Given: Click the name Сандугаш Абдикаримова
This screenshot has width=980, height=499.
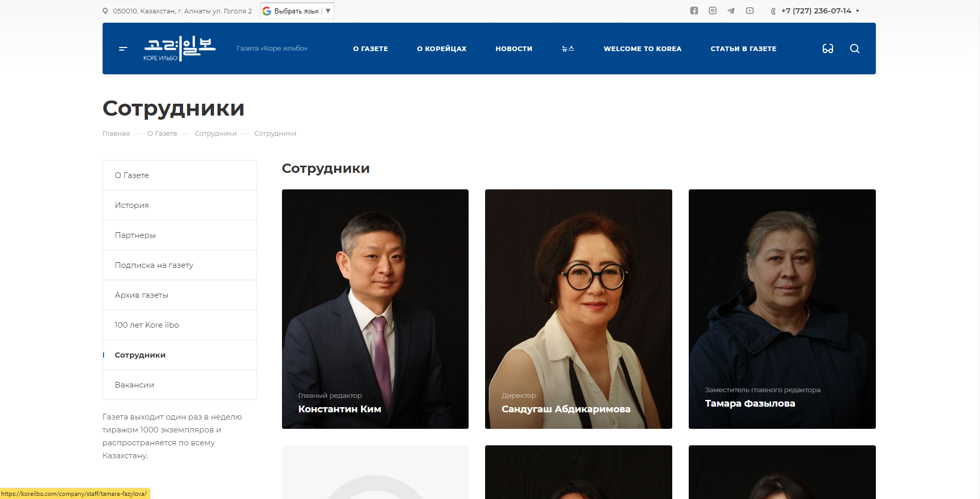Looking at the screenshot, I should pos(566,409).
